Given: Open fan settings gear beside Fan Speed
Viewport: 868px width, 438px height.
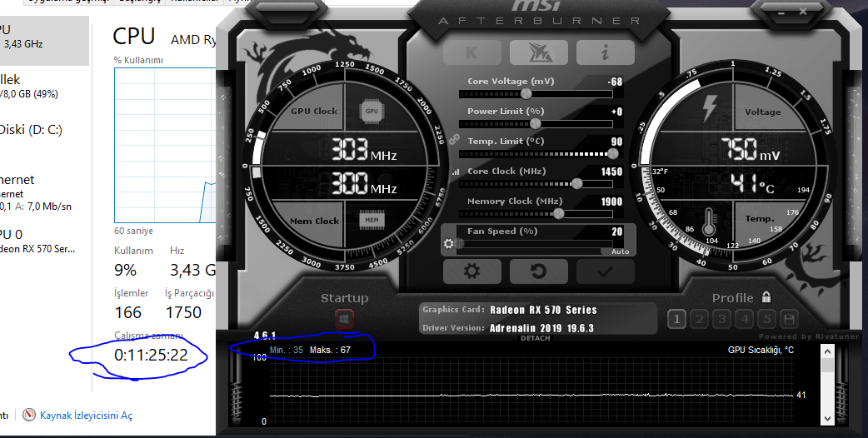Looking at the screenshot, I should pos(448,243).
